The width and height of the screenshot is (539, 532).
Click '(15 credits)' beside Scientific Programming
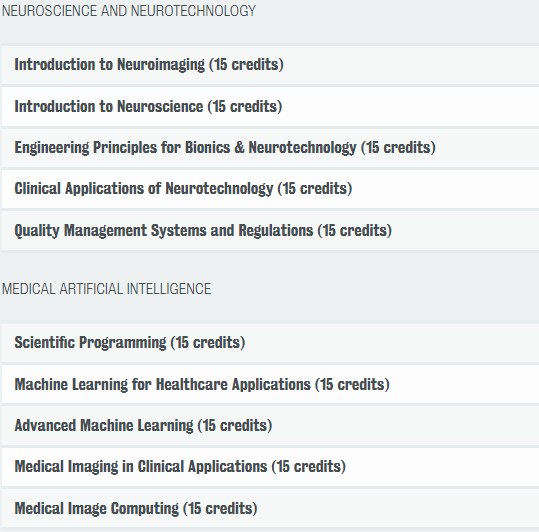coord(208,343)
